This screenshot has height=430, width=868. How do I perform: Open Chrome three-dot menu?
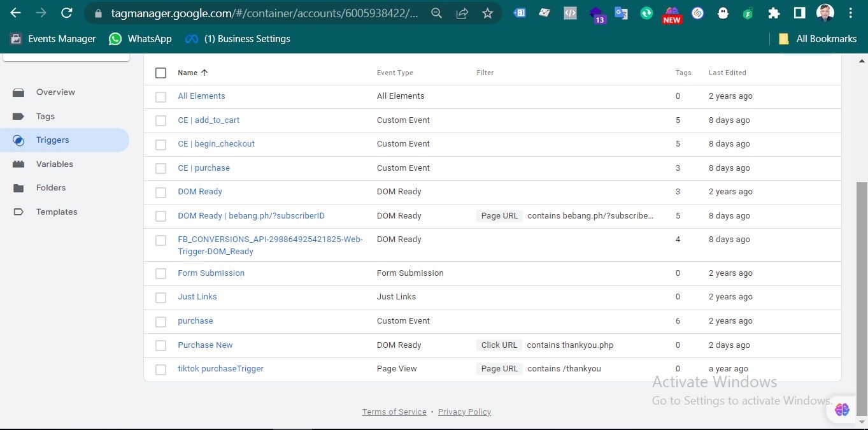point(851,13)
